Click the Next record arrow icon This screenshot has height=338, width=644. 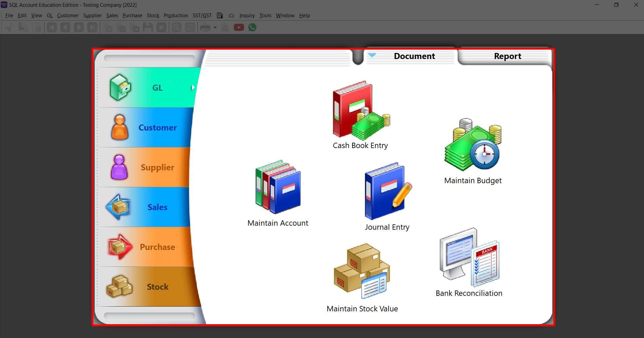[x=79, y=27]
